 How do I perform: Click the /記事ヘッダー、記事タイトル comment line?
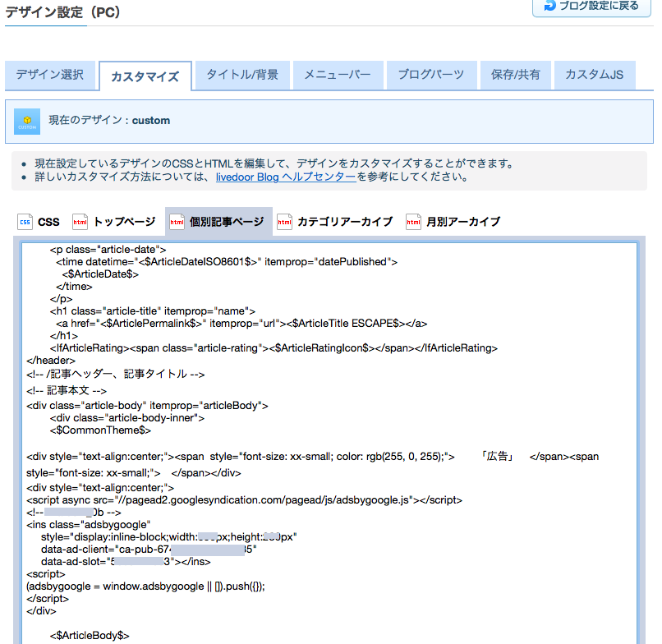(x=115, y=374)
